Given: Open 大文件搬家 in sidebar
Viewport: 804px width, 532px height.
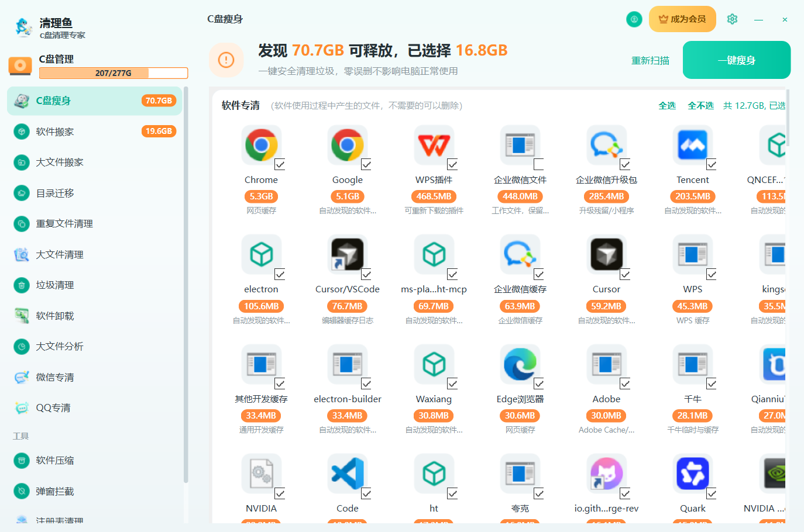Looking at the screenshot, I should (x=95, y=162).
